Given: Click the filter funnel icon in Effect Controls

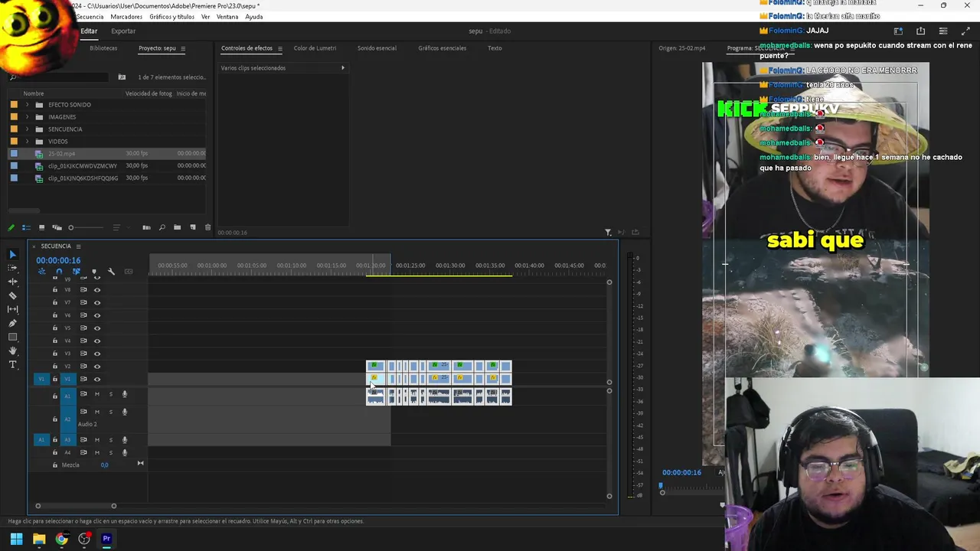Looking at the screenshot, I should coord(608,233).
